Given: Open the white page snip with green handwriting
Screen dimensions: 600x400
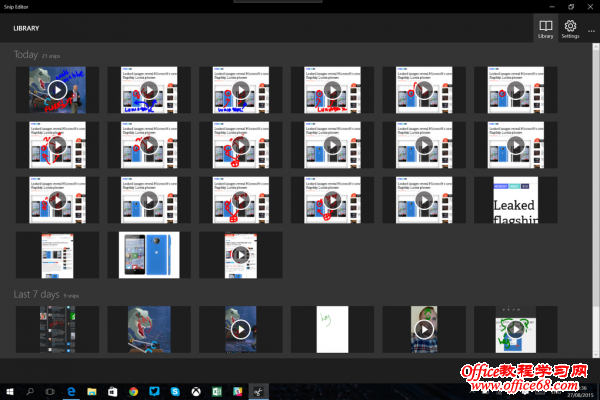Looking at the screenshot, I should click(332, 329).
